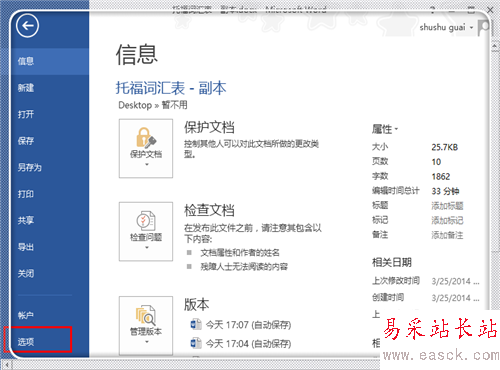Click the 1862 word count value
Screen dimensions: 500x370
441,176
